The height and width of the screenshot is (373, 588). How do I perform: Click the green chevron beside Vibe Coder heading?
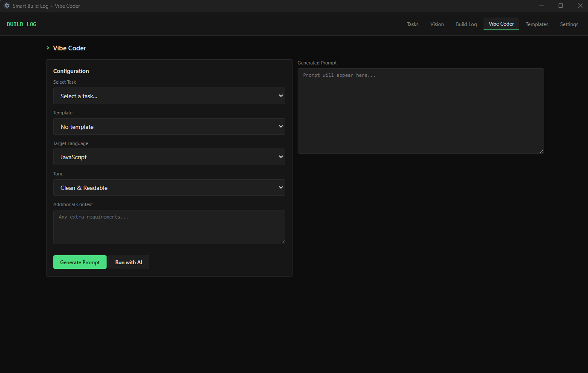click(x=48, y=48)
